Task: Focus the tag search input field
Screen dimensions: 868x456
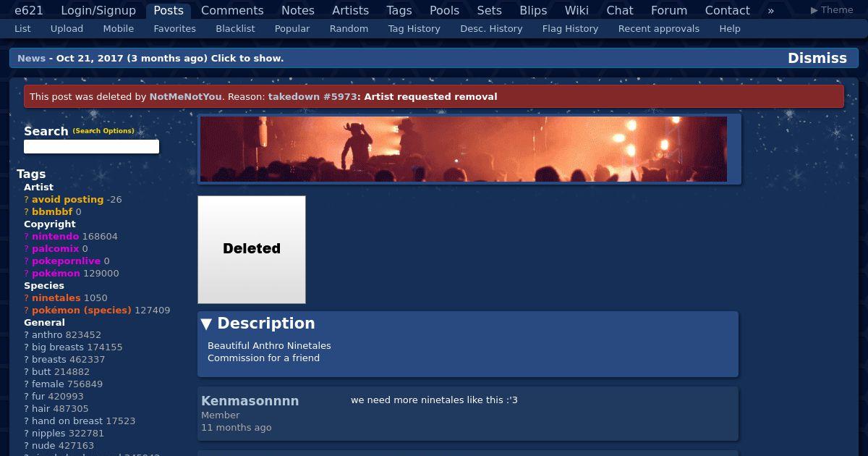Action: (x=91, y=147)
